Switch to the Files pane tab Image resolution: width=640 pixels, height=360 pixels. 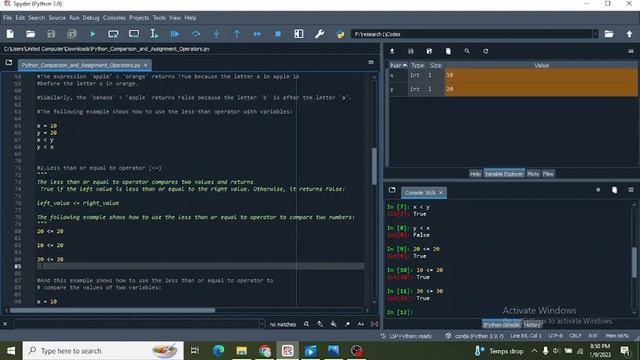[x=548, y=174]
